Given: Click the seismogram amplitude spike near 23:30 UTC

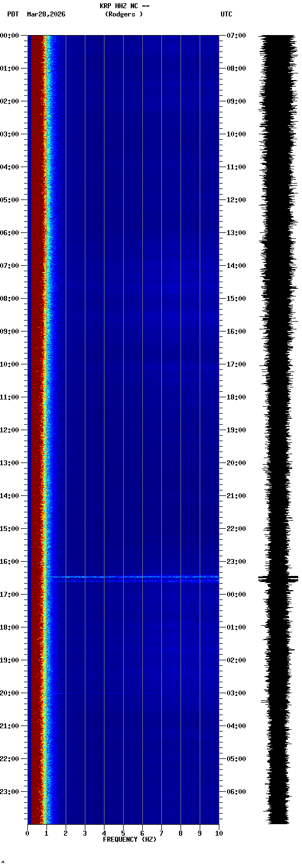Looking at the screenshot, I should (x=278, y=578).
